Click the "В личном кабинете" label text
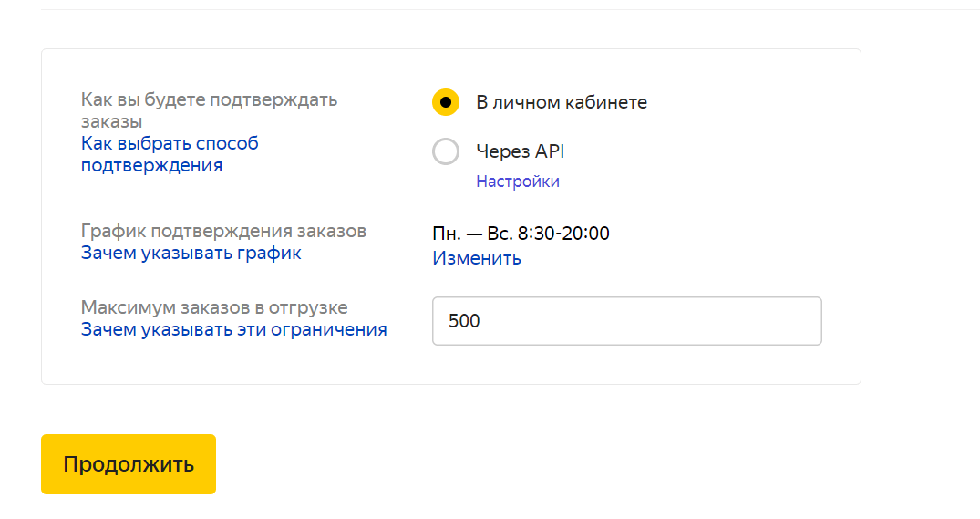 [x=562, y=102]
